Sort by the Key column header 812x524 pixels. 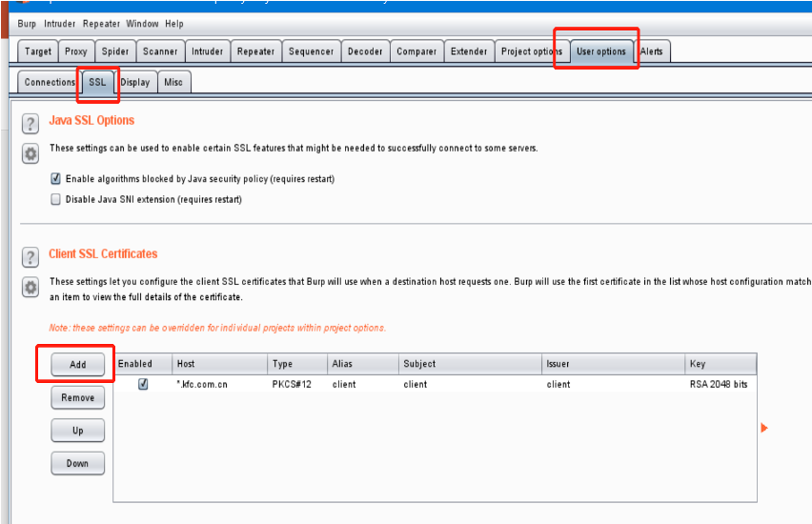[721, 364]
